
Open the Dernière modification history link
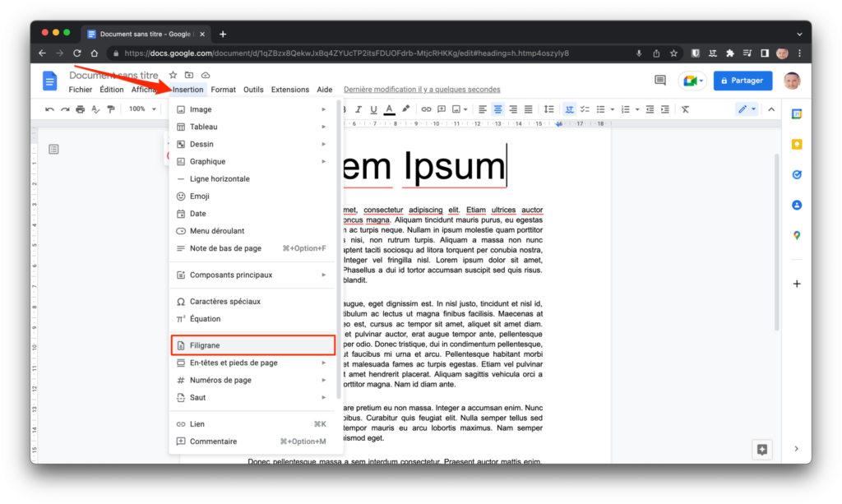pyautogui.click(x=421, y=90)
